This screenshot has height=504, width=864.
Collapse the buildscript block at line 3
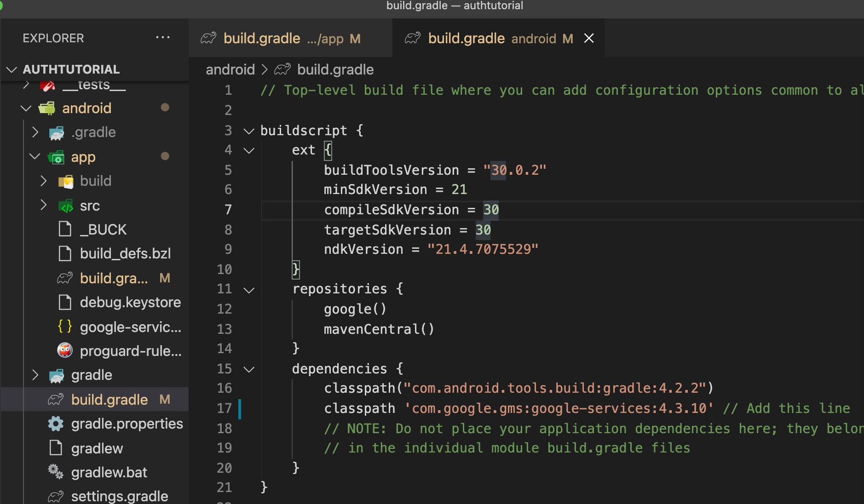[x=249, y=131]
